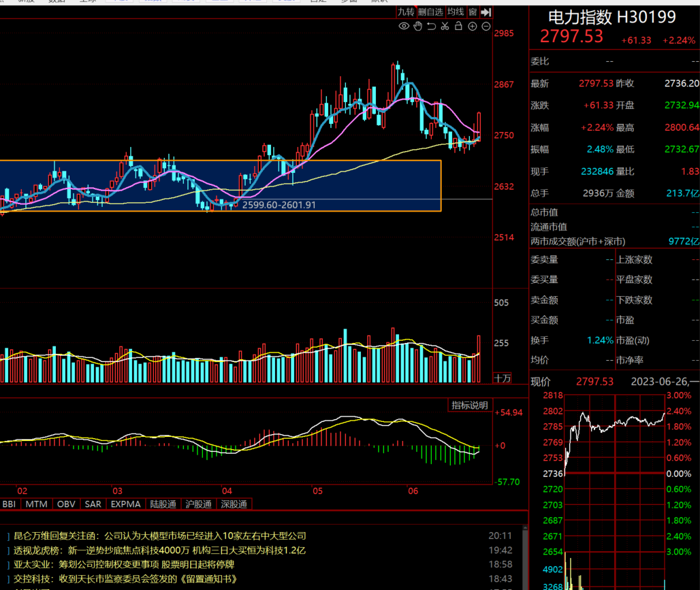700x590 pixels.
Task: Click the 03 month marker on timeline
Action: [117, 491]
